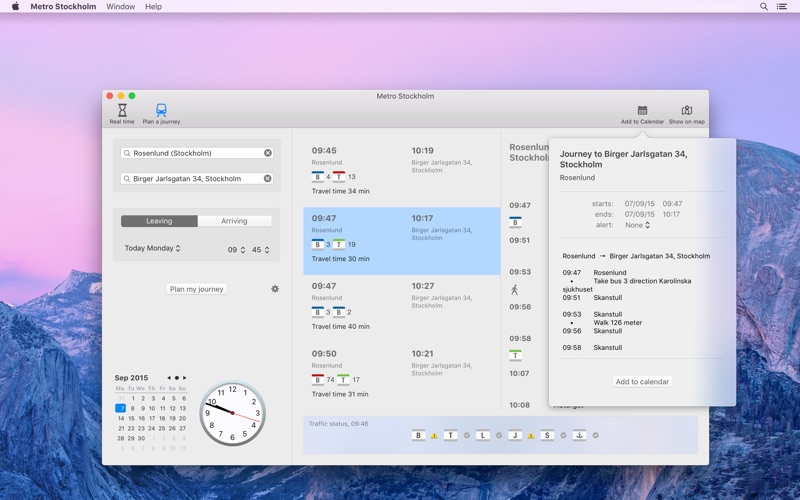Click the Plan my journey button

tap(196, 289)
